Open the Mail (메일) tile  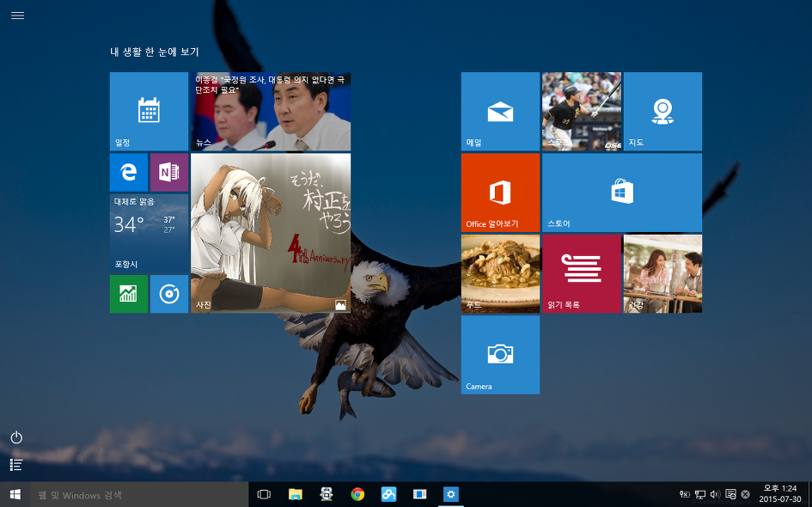pos(500,111)
